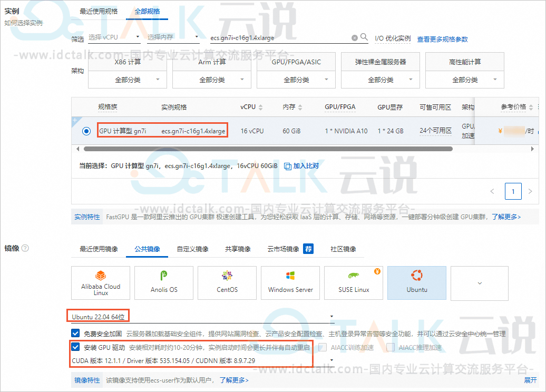Sort by 参考价格 column arrows

point(531,107)
